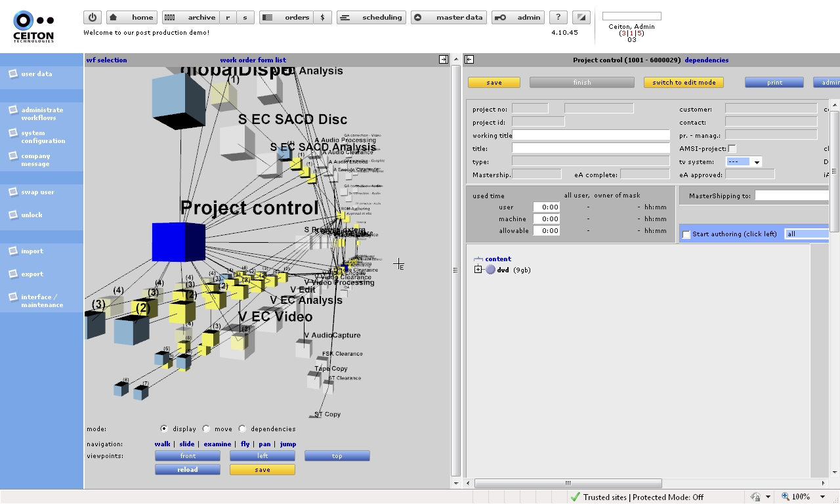Open the 'all' authoring dropdown
Viewport: 840px width, 504px height.
click(x=807, y=234)
